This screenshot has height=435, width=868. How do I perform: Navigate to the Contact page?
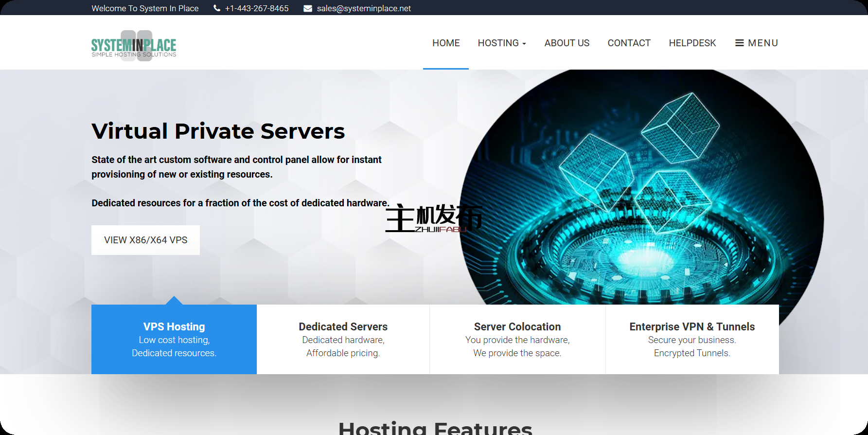coord(629,43)
